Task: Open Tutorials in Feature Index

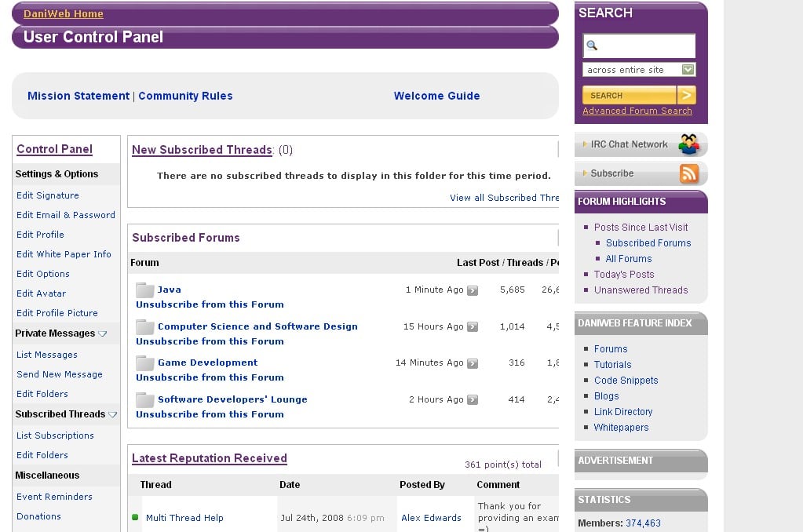Action: click(612, 365)
